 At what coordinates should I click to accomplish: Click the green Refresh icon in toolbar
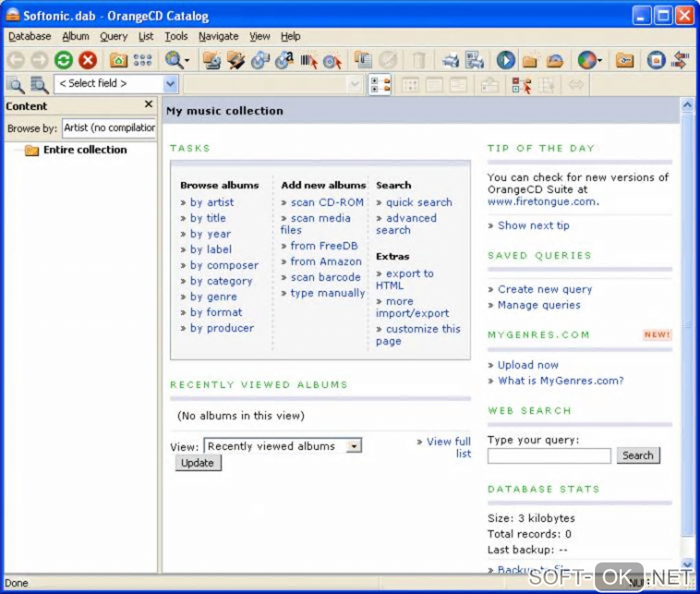pyautogui.click(x=63, y=60)
